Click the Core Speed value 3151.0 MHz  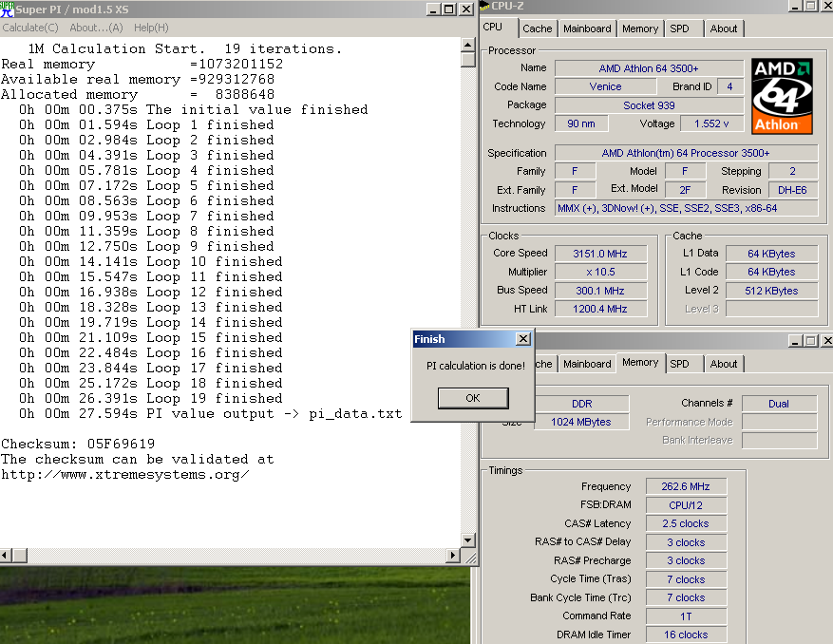(600, 254)
